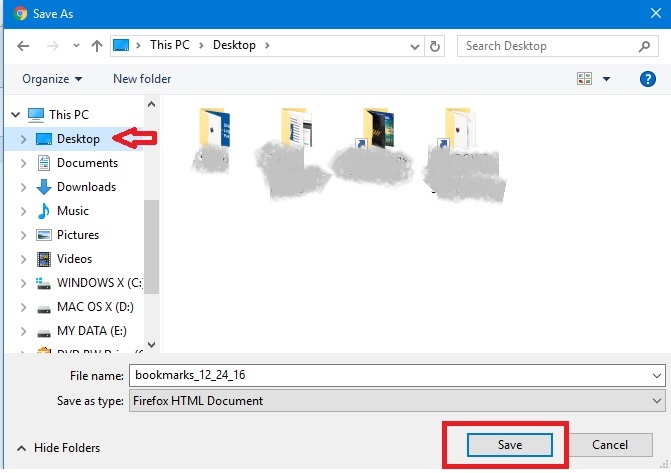671x473 pixels.
Task: Click the sidebar vertical scrollbar
Action: tap(151, 240)
